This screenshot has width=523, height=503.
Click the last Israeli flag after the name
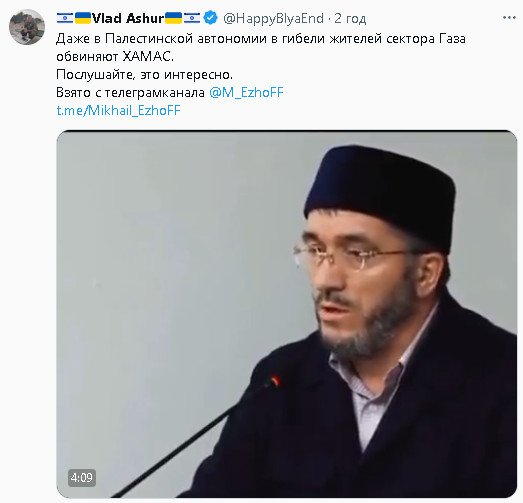click(x=192, y=18)
